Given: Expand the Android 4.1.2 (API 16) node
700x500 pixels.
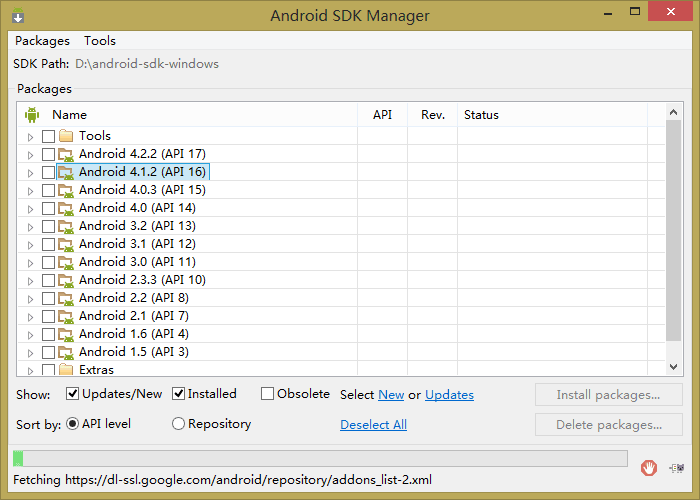Looking at the screenshot, I should (30, 173).
